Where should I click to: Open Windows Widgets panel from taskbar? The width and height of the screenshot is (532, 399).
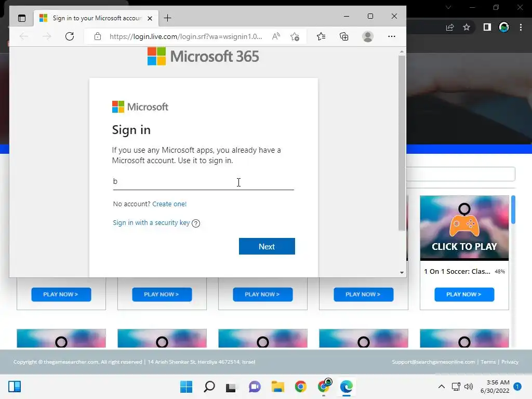coord(15,387)
